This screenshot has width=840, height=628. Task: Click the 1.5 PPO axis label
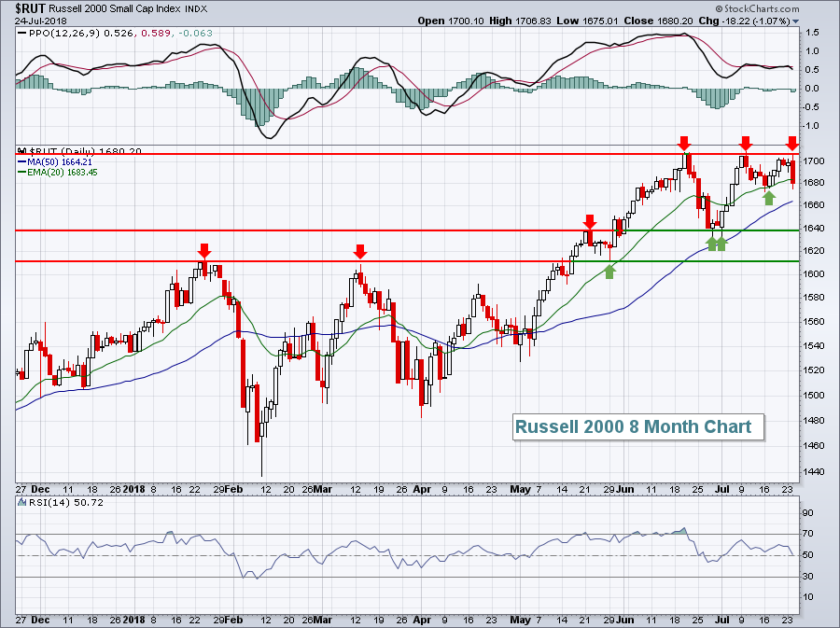(812, 33)
